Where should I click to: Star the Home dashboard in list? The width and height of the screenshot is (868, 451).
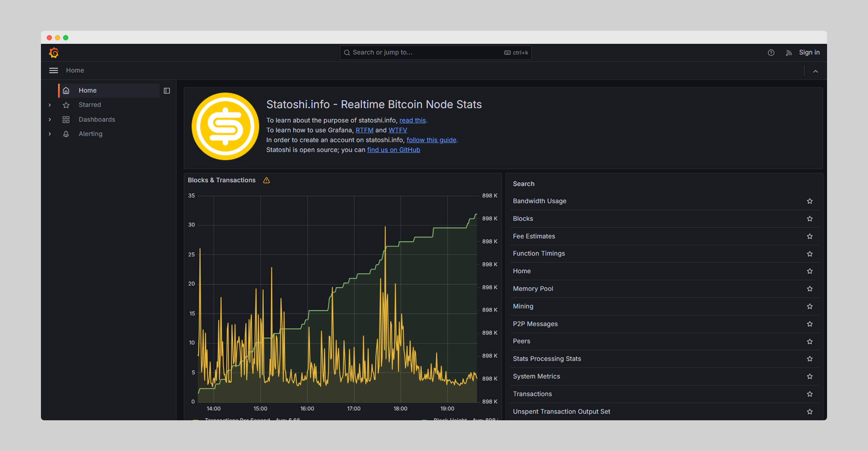[809, 271]
